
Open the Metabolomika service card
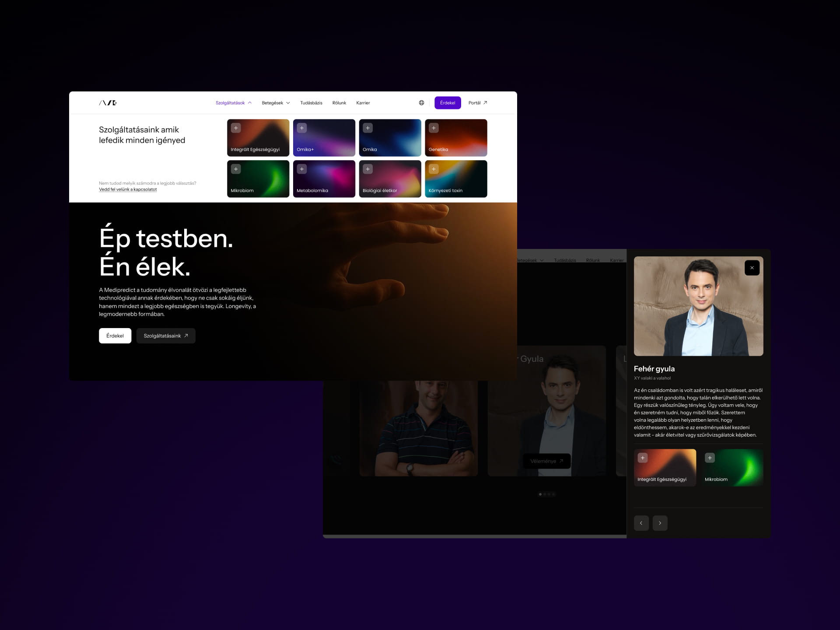coord(324,179)
